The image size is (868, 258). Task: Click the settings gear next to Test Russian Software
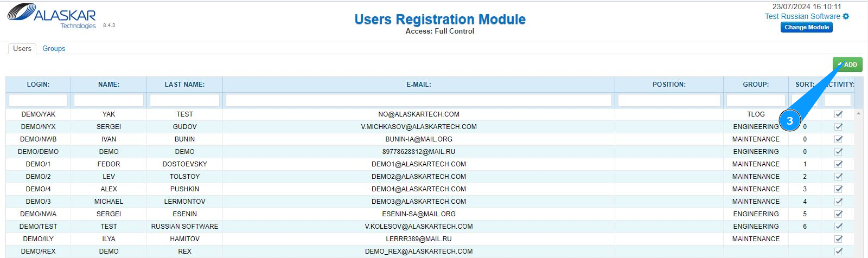coord(846,16)
